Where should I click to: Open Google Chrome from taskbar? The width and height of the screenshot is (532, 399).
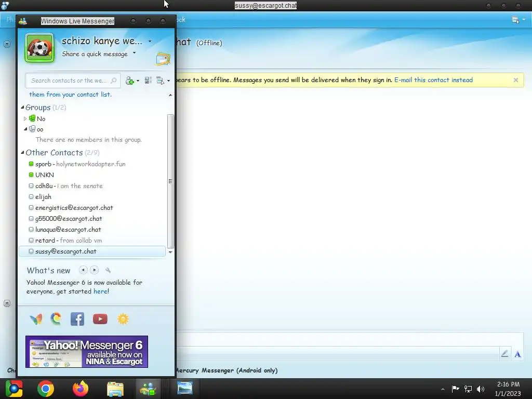tap(46, 389)
